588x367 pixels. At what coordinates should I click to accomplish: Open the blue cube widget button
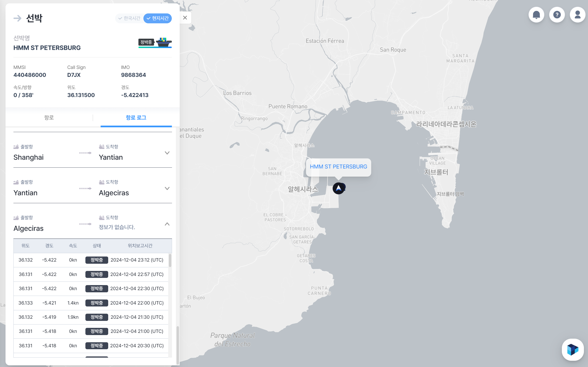pos(573,349)
